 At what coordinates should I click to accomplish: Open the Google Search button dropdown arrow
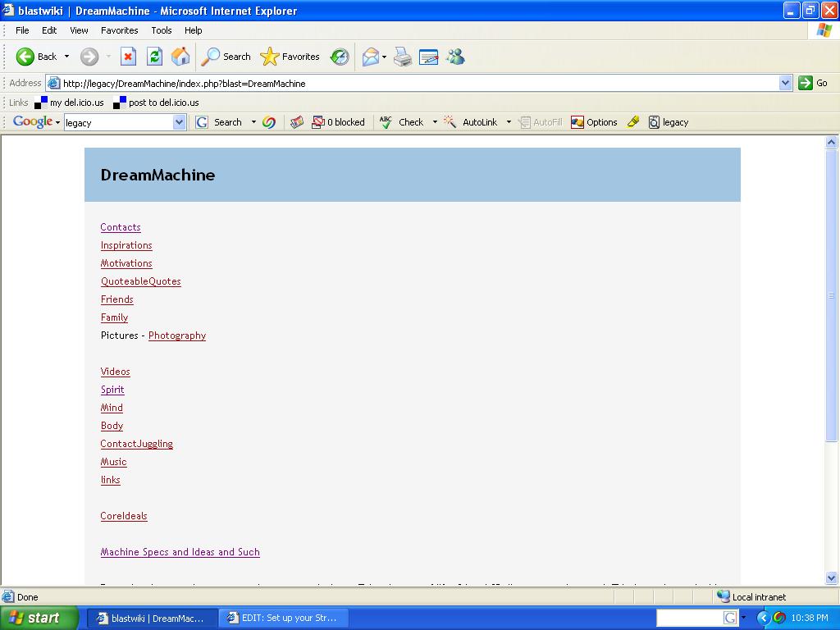coord(253,122)
